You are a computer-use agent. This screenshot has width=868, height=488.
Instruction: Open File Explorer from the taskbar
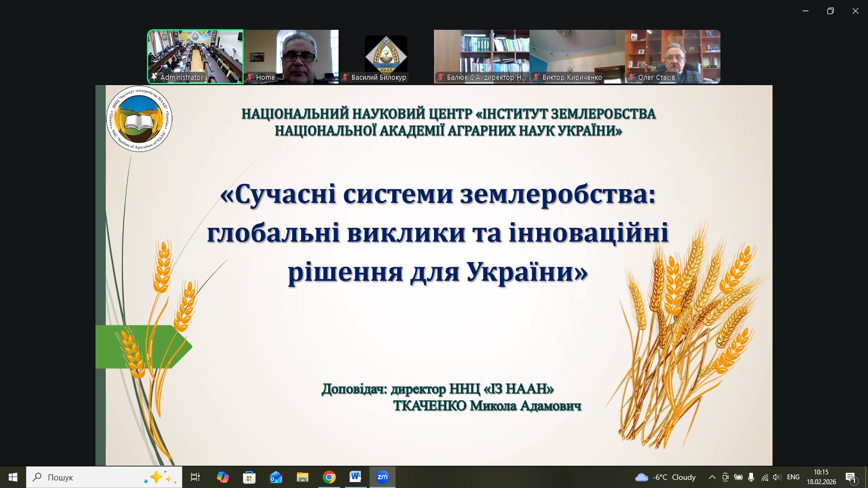click(x=302, y=477)
